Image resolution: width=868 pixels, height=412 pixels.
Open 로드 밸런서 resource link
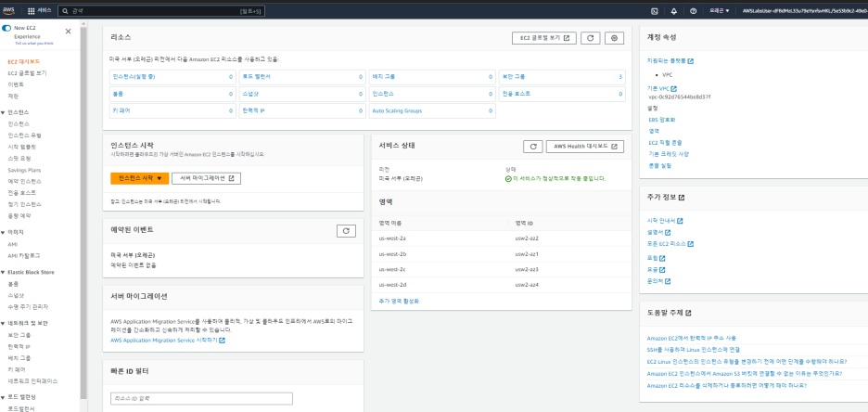click(256, 76)
